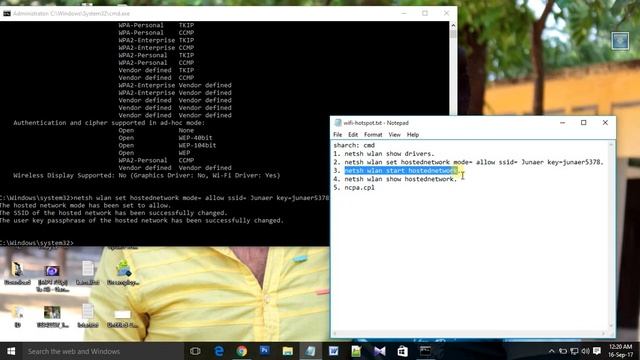This screenshot has height=360, width=640.
Task: Open the Action Center notifications icon
Action: tap(597, 351)
